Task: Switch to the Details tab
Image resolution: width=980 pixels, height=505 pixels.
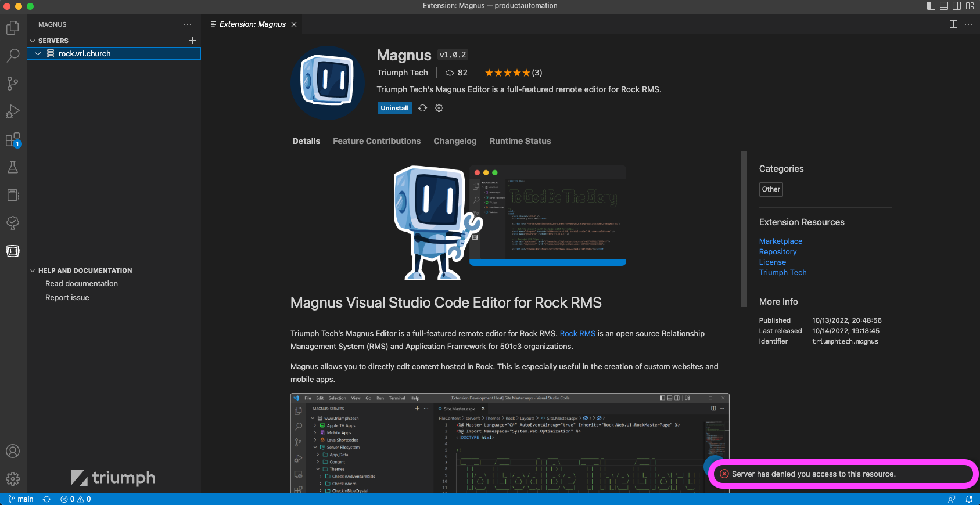Action: click(x=306, y=141)
